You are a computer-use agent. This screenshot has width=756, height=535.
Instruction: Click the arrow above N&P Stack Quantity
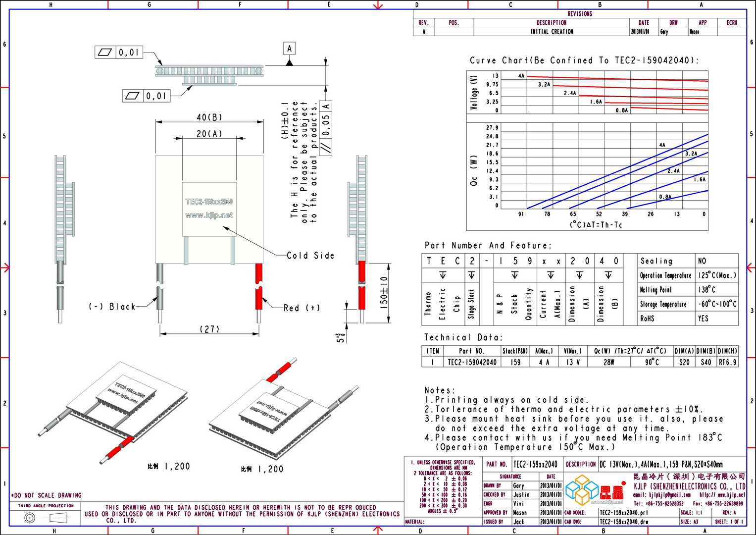(515, 275)
